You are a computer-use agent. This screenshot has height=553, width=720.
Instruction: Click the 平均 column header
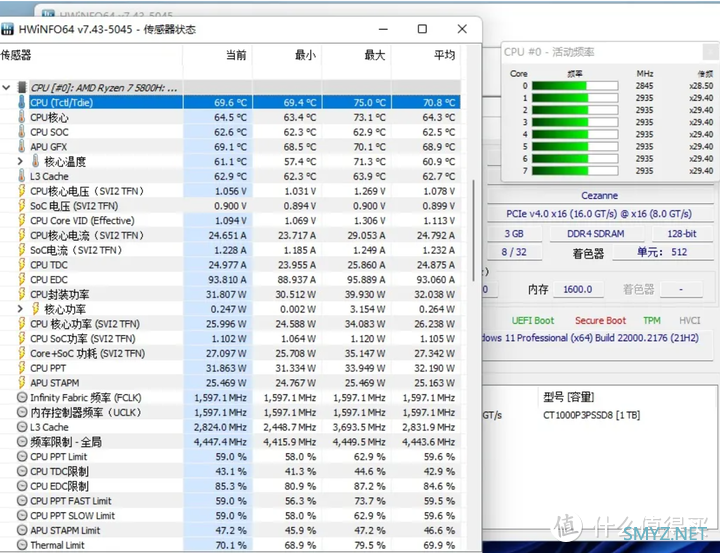tap(444, 56)
